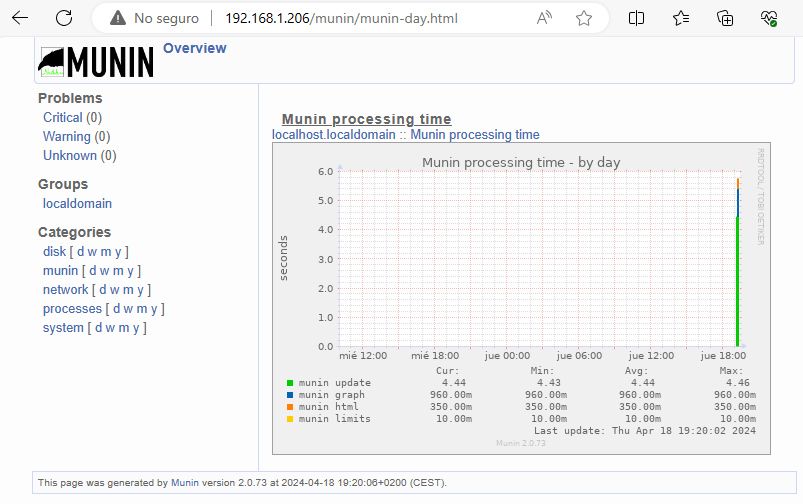The height and width of the screenshot is (504, 803).
Task: Open the favorites list icon
Action: coord(681,18)
